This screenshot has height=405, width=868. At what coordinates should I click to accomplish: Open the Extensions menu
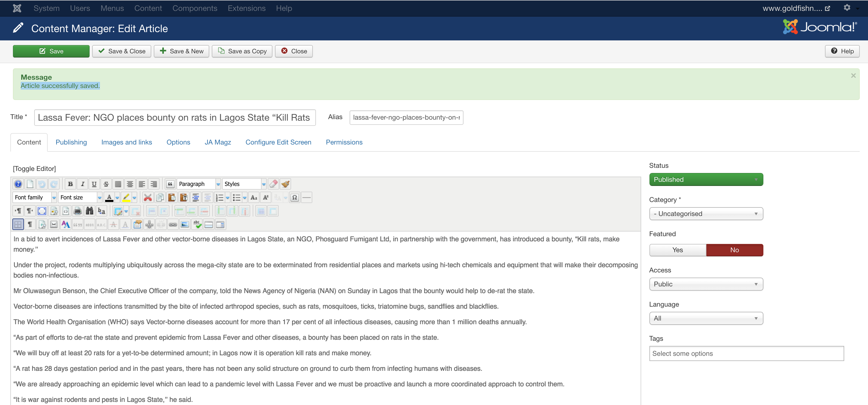(247, 8)
